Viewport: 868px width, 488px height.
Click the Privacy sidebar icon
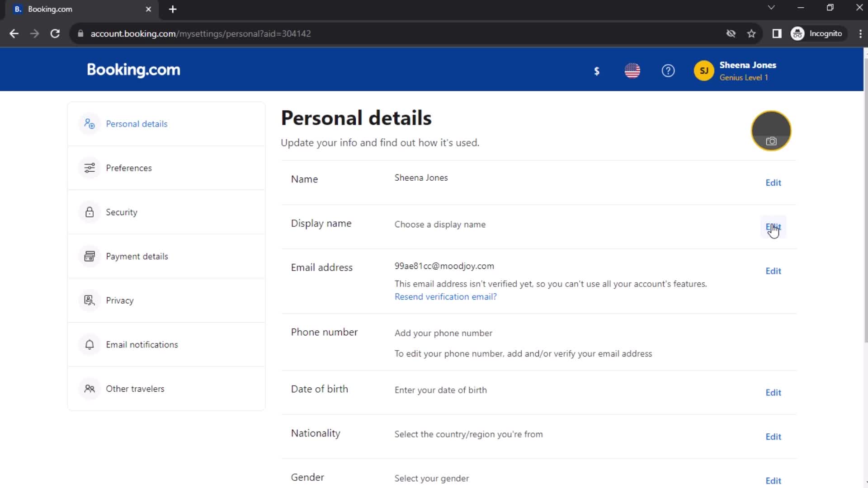(x=90, y=300)
